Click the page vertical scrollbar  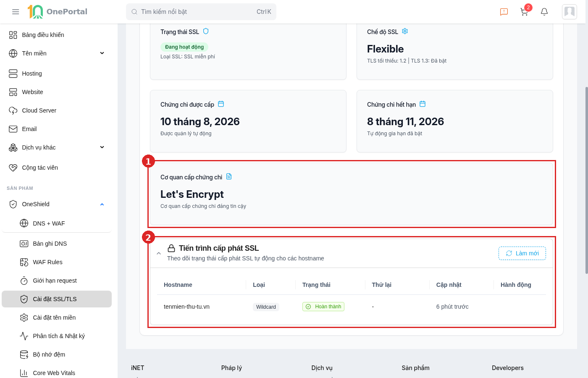[x=586, y=181]
